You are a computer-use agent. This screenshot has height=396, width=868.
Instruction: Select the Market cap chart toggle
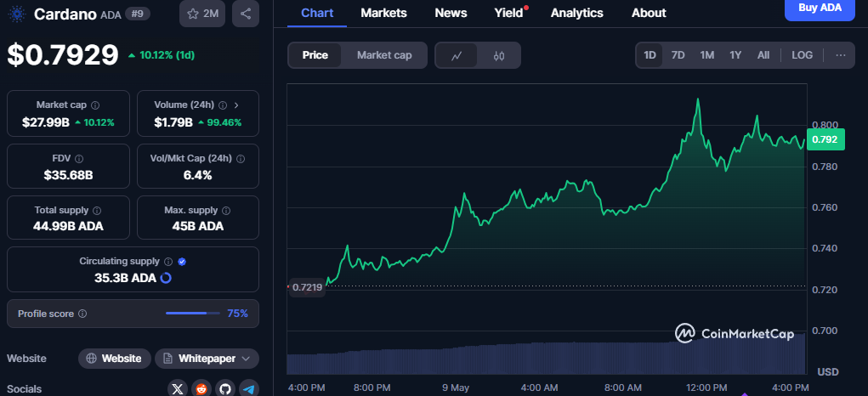384,55
